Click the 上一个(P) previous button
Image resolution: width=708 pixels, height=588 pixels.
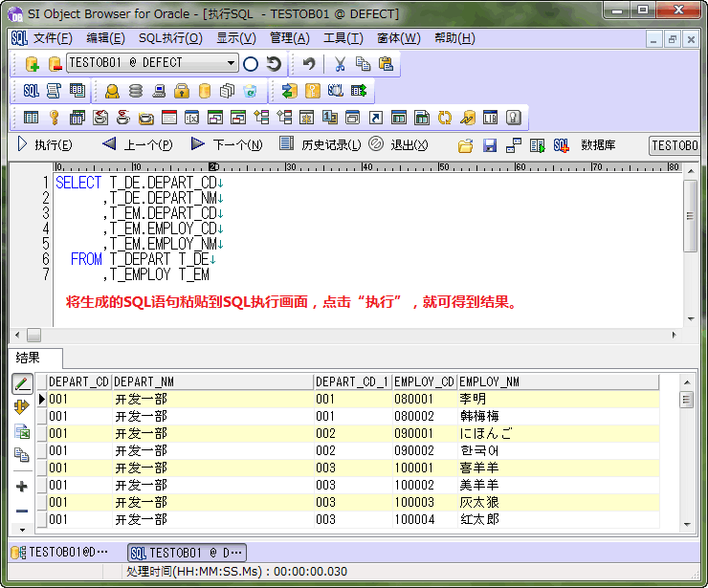(137, 145)
